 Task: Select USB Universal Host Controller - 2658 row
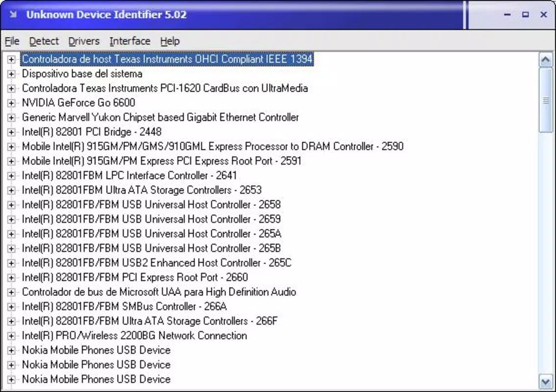(x=151, y=204)
